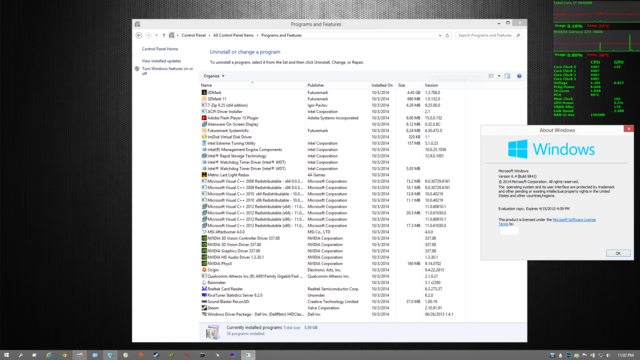
Task: Click OK in About Windows dialog
Action: tap(618, 253)
